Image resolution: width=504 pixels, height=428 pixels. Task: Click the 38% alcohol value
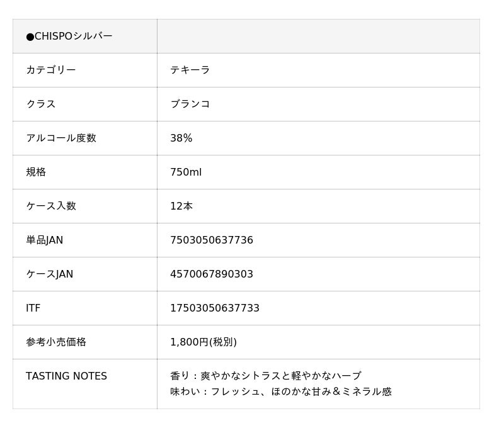coord(181,138)
